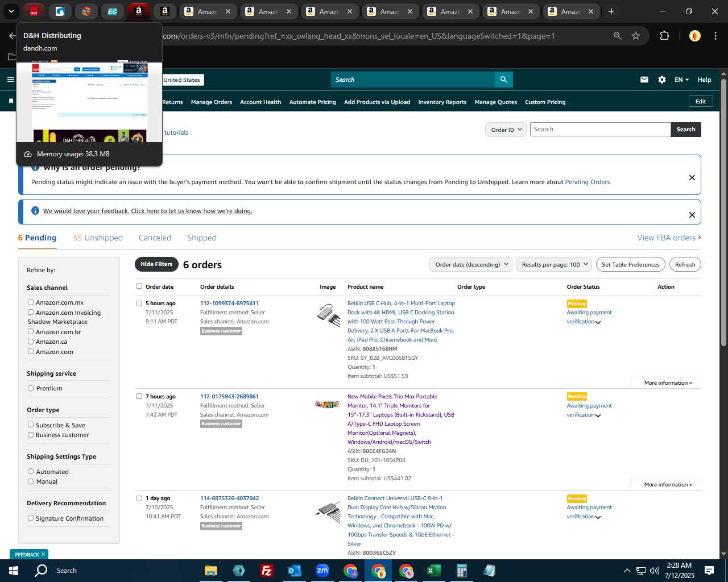
Task: Check the Business customer order type checkbox
Action: 31,435
